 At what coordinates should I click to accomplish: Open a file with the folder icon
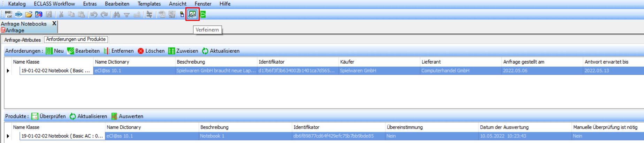(29, 14)
